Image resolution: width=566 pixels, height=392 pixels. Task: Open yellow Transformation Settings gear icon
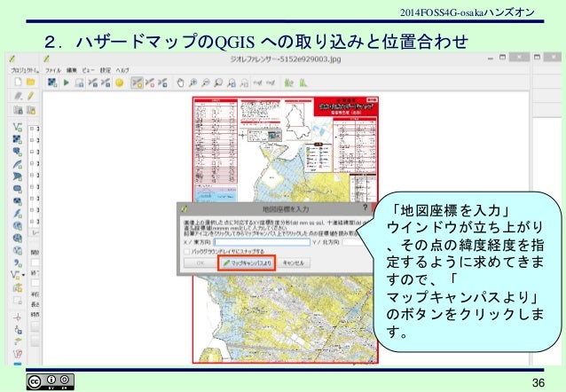pyautogui.click(x=119, y=83)
